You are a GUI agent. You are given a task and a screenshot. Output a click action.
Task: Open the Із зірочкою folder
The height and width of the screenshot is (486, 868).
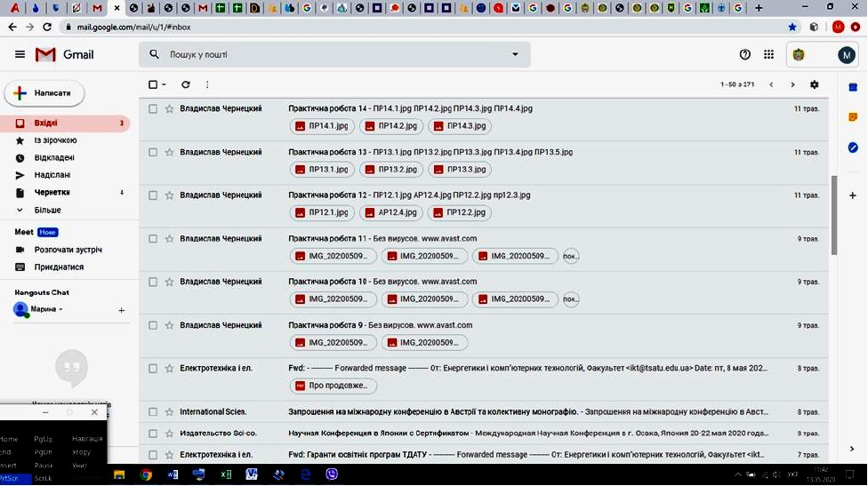65,140
